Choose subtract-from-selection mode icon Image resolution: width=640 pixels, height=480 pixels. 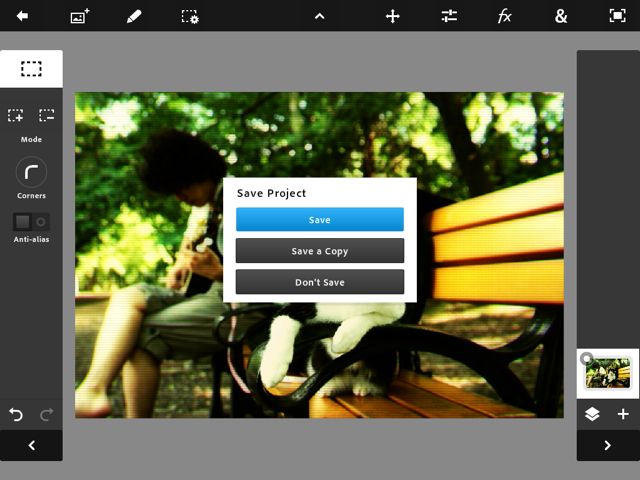[47, 116]
